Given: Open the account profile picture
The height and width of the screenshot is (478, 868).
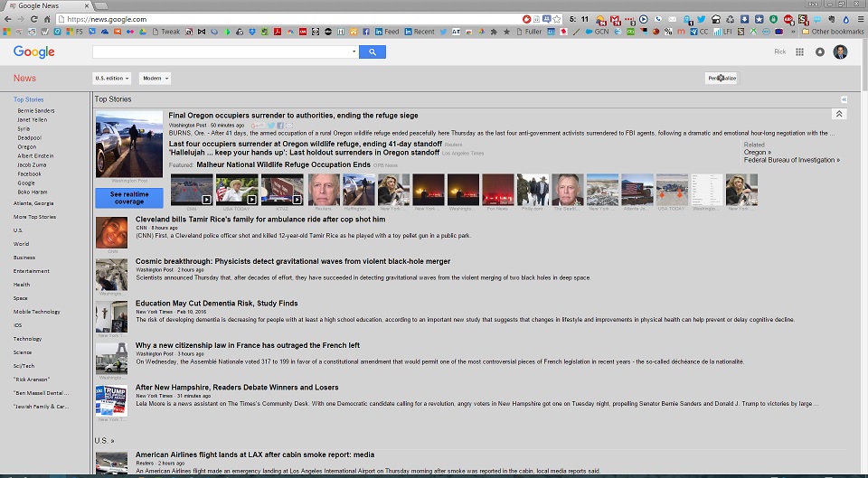Looking at the screenshot, I should point(840,52).
